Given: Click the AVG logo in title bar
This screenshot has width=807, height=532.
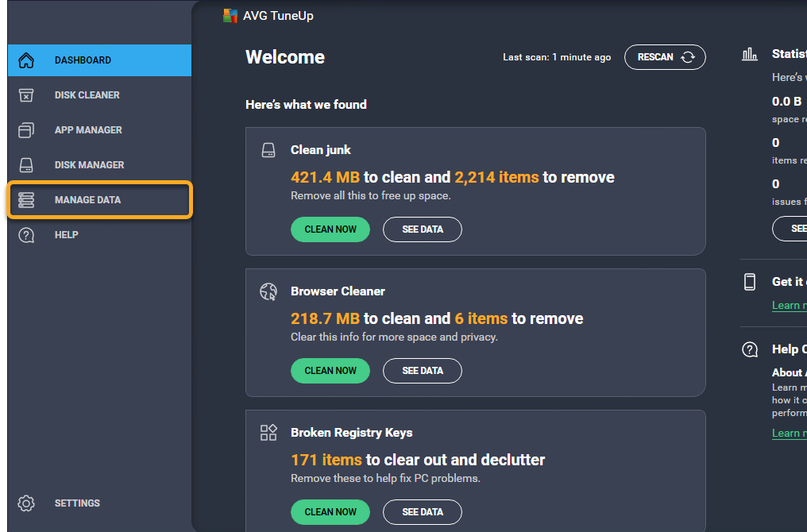Looking at the screenshot, I should [230, 16].
